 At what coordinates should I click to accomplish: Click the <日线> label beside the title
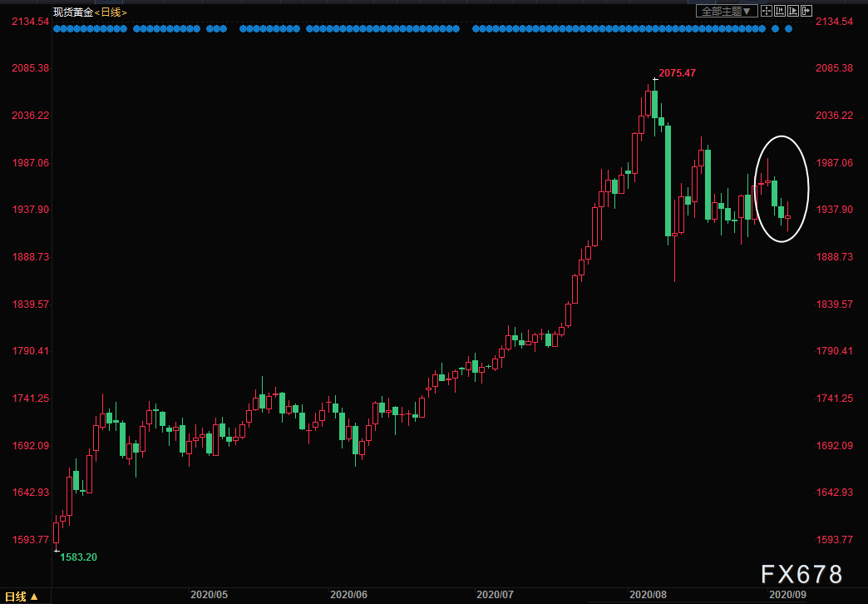coord(111,12)
